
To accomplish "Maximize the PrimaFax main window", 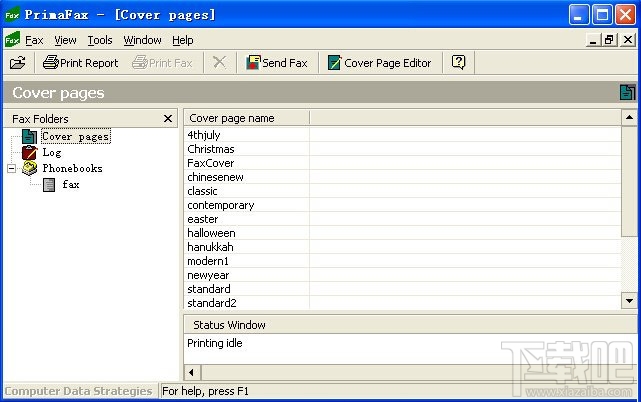I will click(602, 15).
